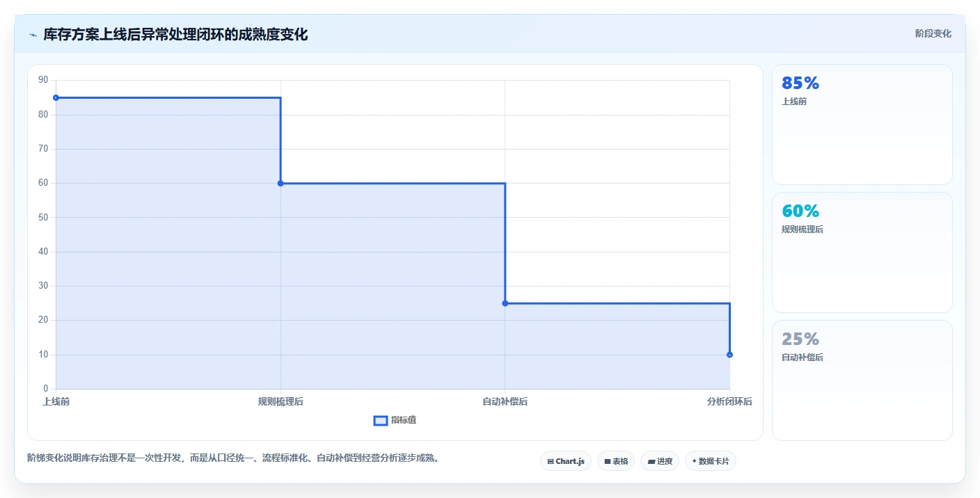Click the y-axis value 50
This screenshot has height=498, width=980.
pyautogui.click(x=43, y=217)
